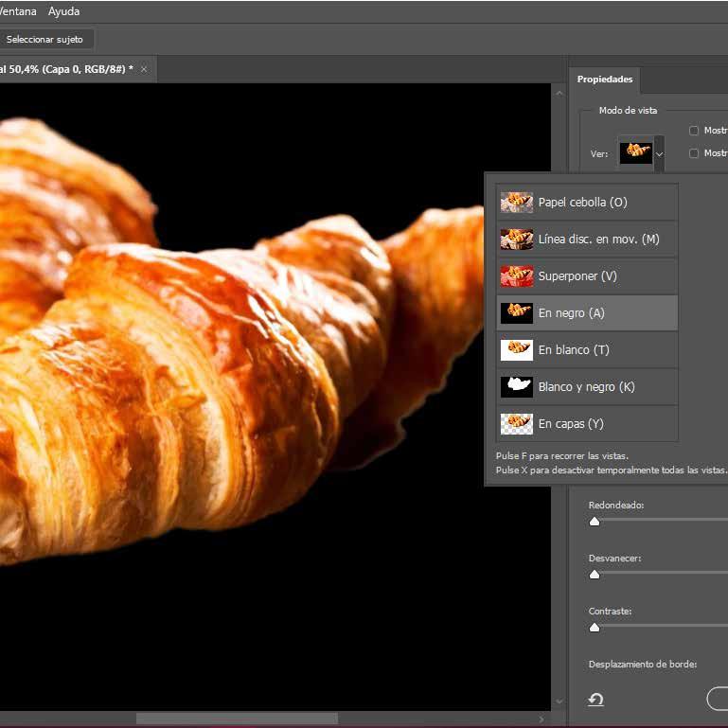Open the Ayuda menu

64,11
